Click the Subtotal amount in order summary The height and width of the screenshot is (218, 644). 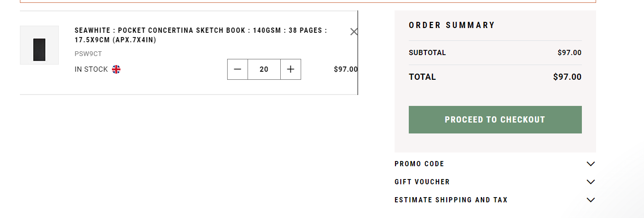(x=570, y=53)
